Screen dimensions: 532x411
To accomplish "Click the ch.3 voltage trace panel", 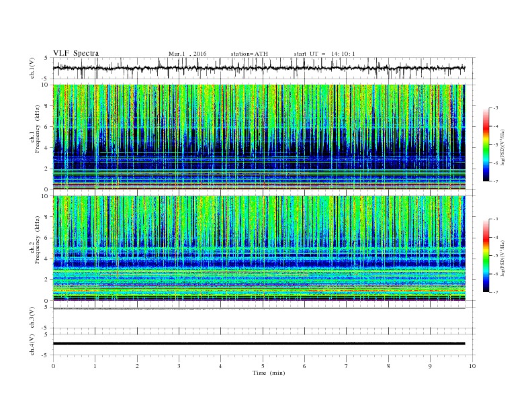I will [263, 318].
